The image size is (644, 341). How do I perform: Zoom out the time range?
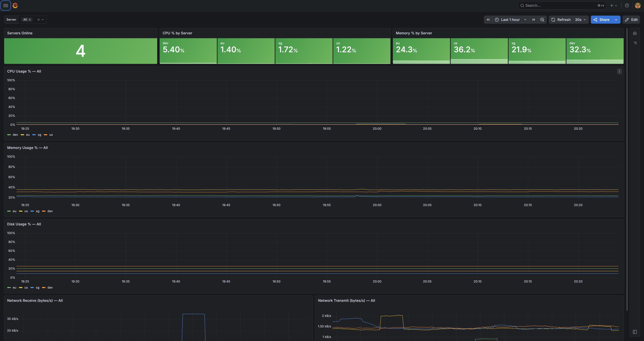(x=542, y=20)
